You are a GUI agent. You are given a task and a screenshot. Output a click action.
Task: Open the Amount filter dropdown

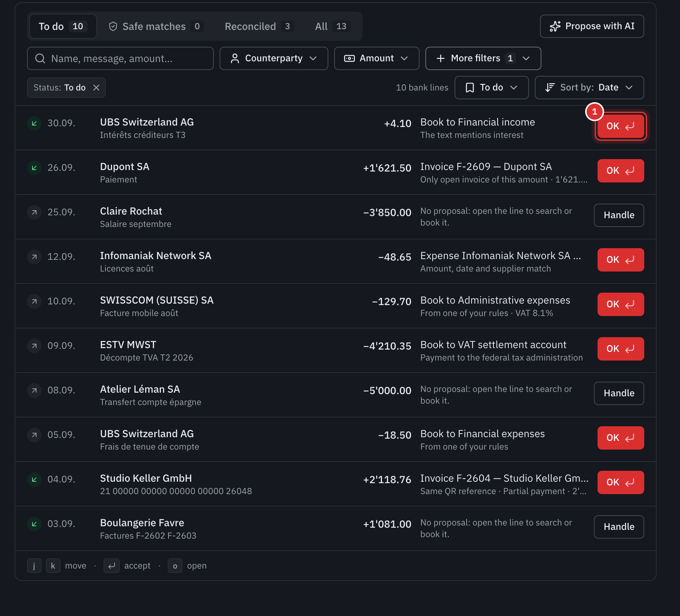point(376,58)
